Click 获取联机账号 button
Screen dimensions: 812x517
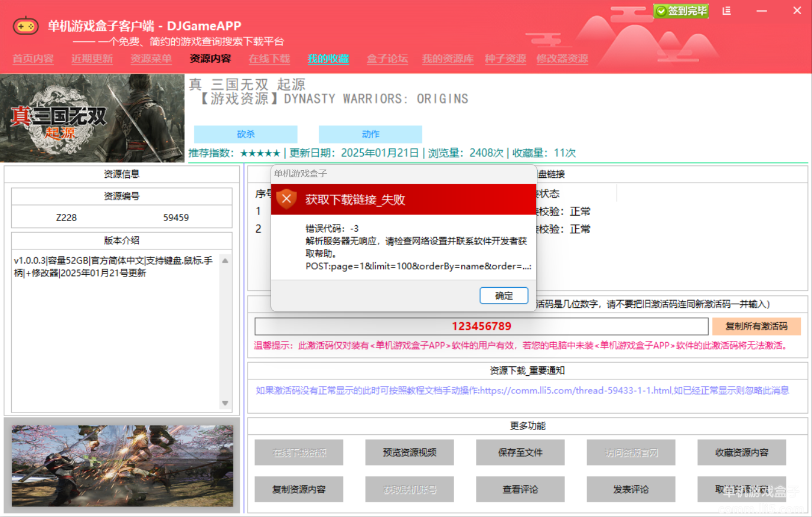coord(409,489)
